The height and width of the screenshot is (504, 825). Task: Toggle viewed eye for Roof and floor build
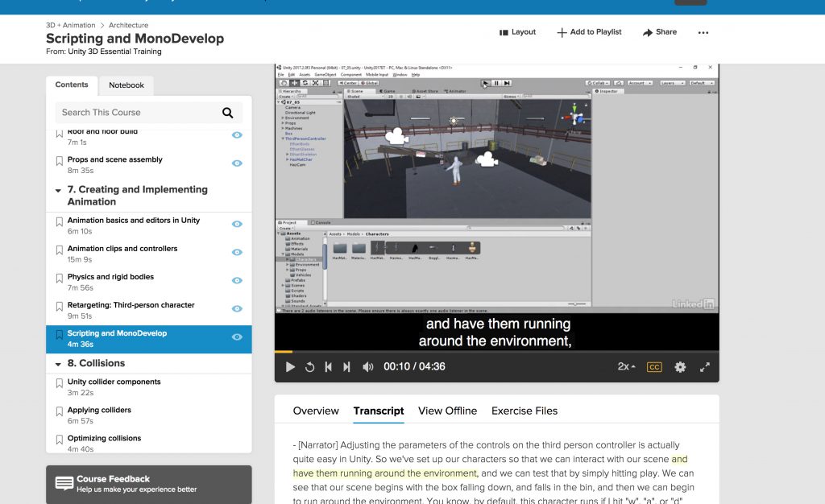238,135
